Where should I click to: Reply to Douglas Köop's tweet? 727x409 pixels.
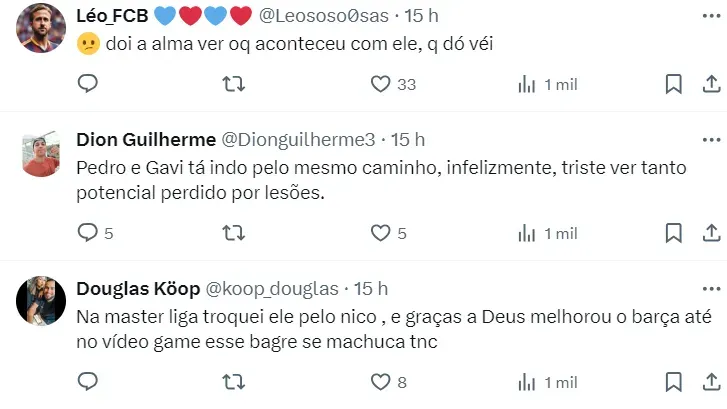(x=87, y=381)
